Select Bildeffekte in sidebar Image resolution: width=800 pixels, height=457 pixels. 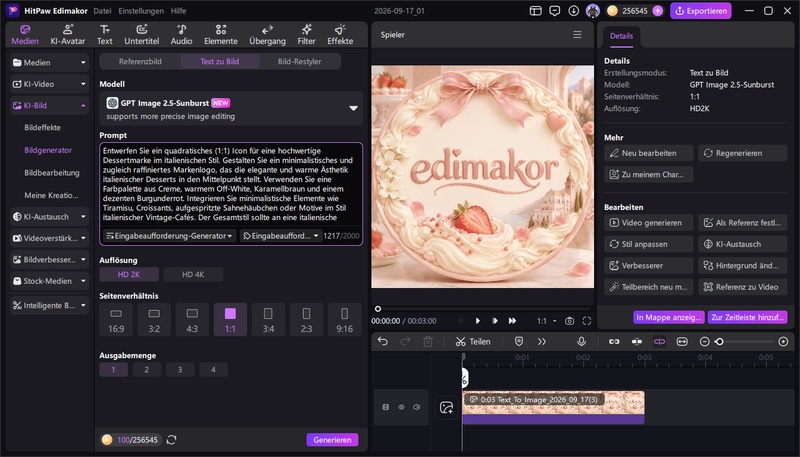pos(42,128)
